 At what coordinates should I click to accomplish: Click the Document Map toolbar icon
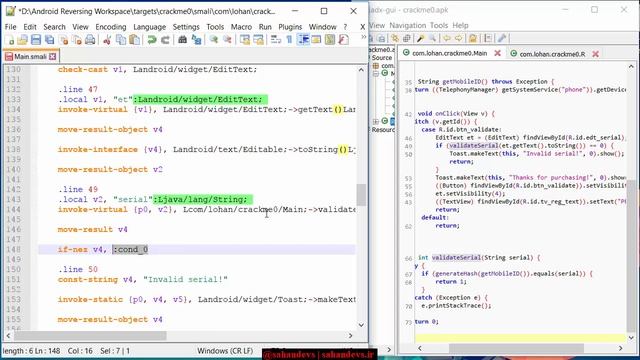click(329, 40)
